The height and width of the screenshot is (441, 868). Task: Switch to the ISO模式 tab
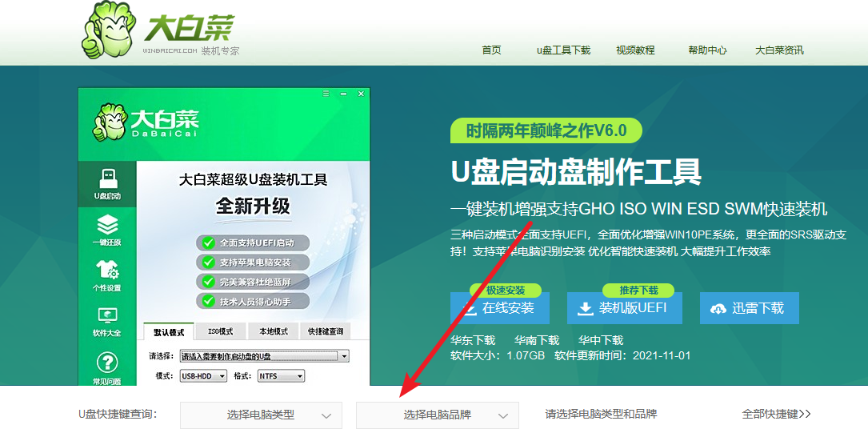(x=220, y=331)
